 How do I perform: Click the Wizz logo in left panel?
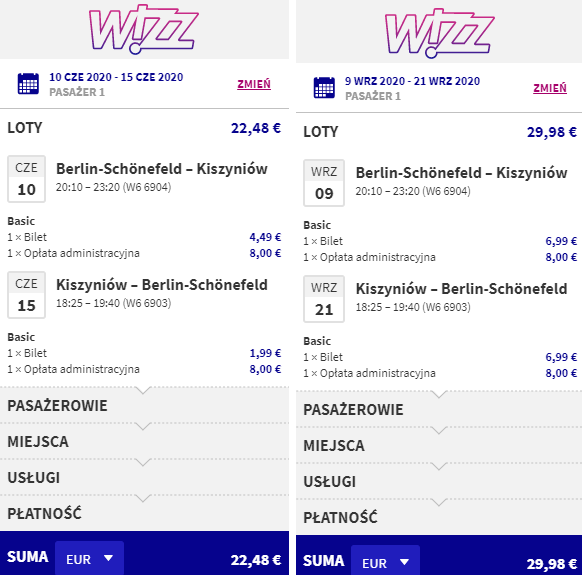(144, 29)
